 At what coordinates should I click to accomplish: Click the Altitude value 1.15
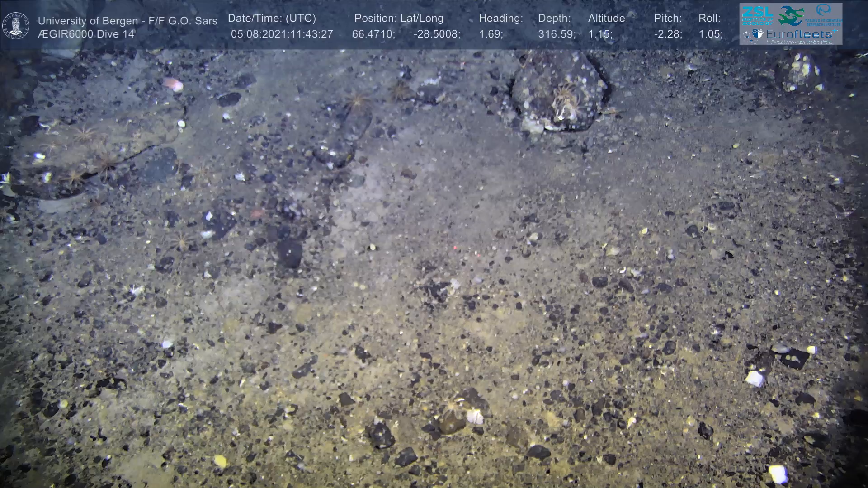600,34
